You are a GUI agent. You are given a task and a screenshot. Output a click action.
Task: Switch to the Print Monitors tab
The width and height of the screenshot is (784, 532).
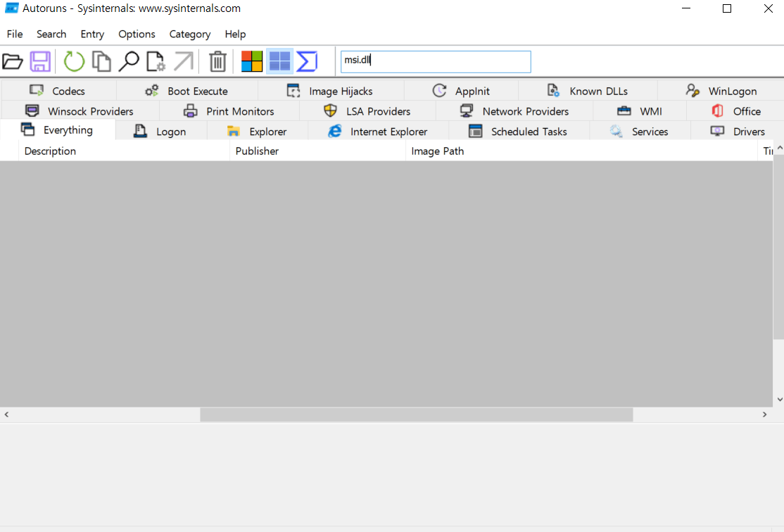coord(229,111)
